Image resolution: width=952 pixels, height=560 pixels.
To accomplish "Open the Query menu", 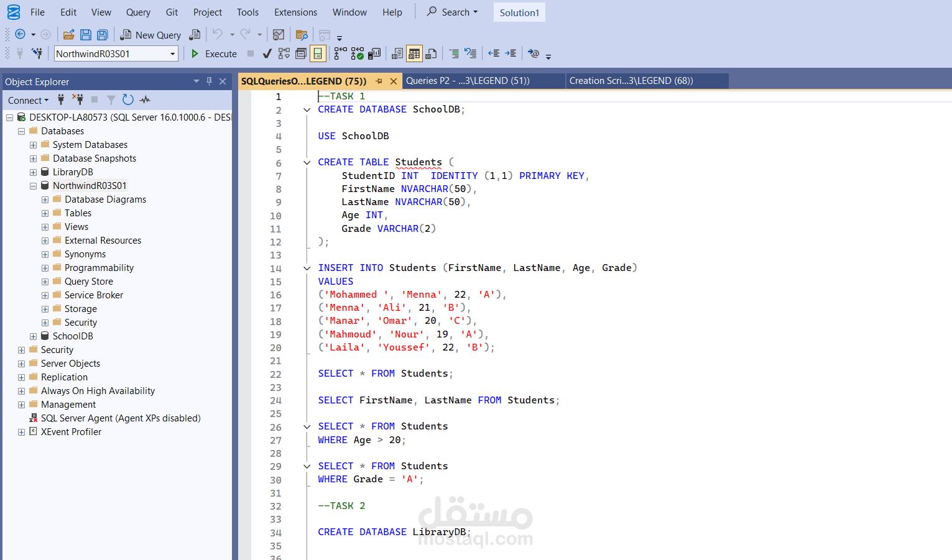I will (138, 12).
